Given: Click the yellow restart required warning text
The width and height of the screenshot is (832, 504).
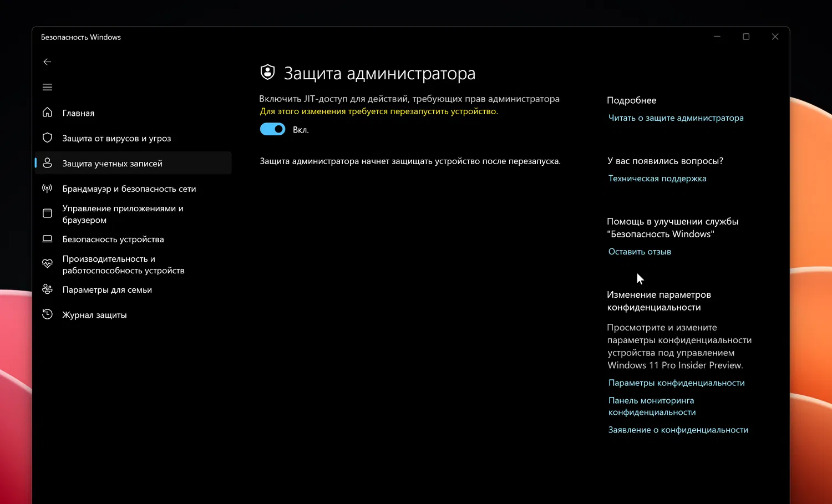Looking at the screenshot, I should click(379, 111).
